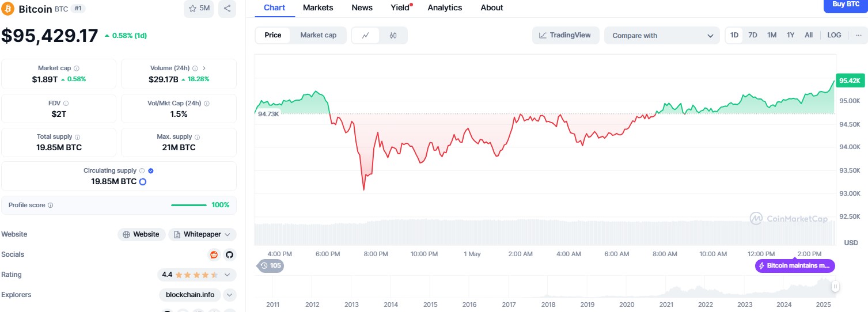Click the share icon next to Bitcoin
The image size is (868, 312).
227,8
